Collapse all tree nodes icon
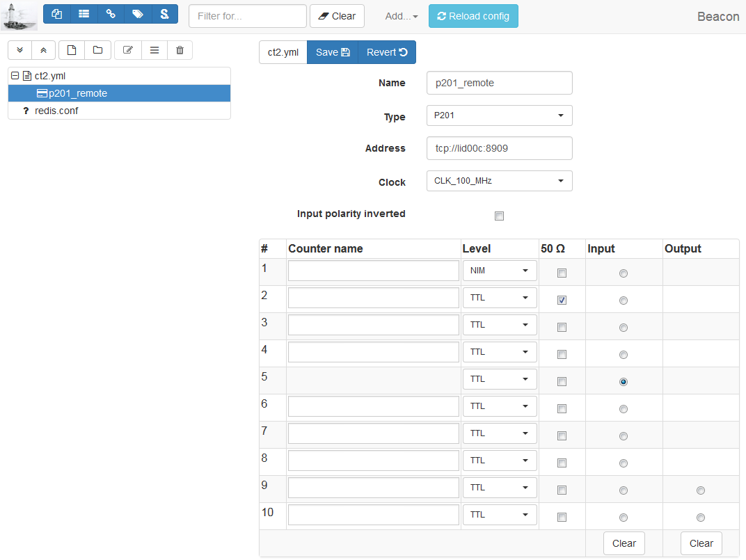746x560 pixels. (43, 50)
